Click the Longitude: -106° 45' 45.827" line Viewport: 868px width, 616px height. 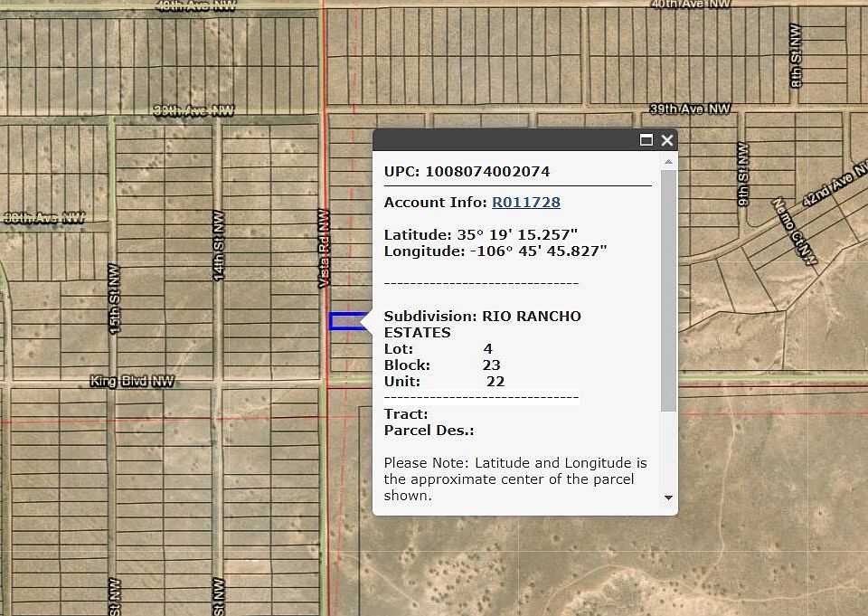tap(495, 251)
